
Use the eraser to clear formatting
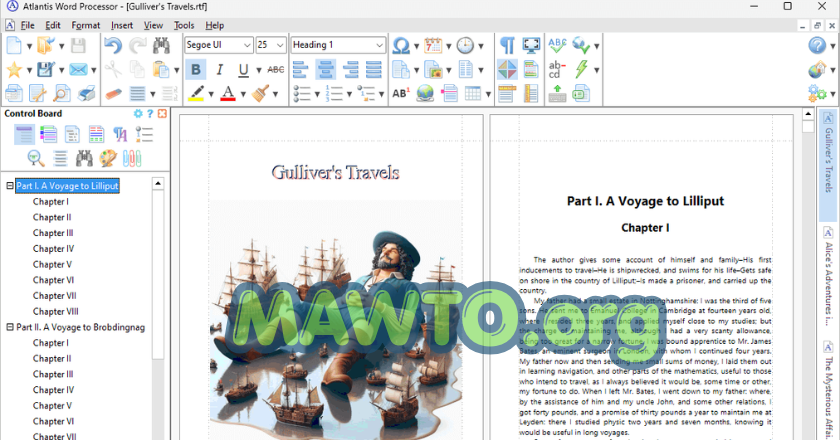coord(113,94)
